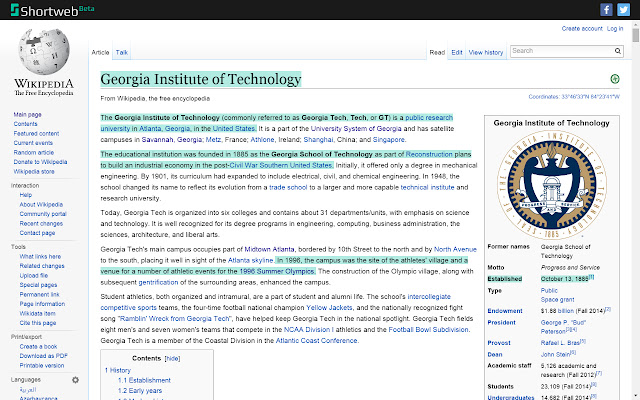Viewport: 640px width, 400px height.
Task: Click Cite this page
Action: click(38, 323)
